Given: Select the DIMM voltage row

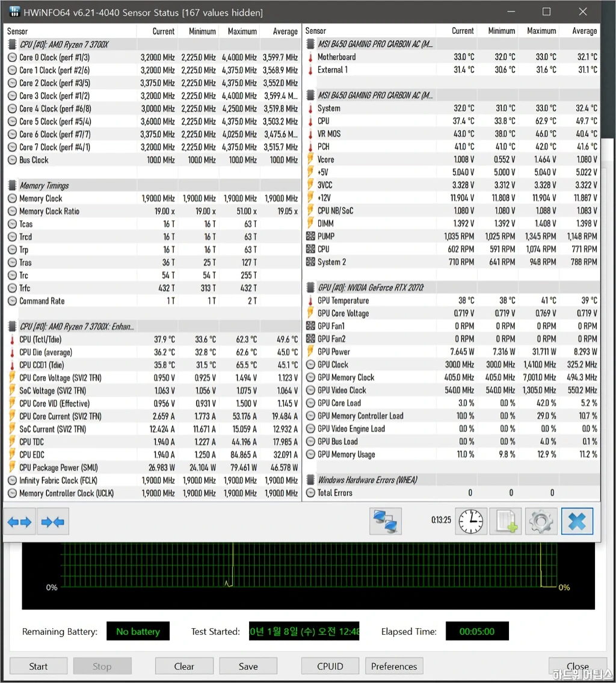Looking at the screenshot, I should pyautogui.click(x=451, y=223).
